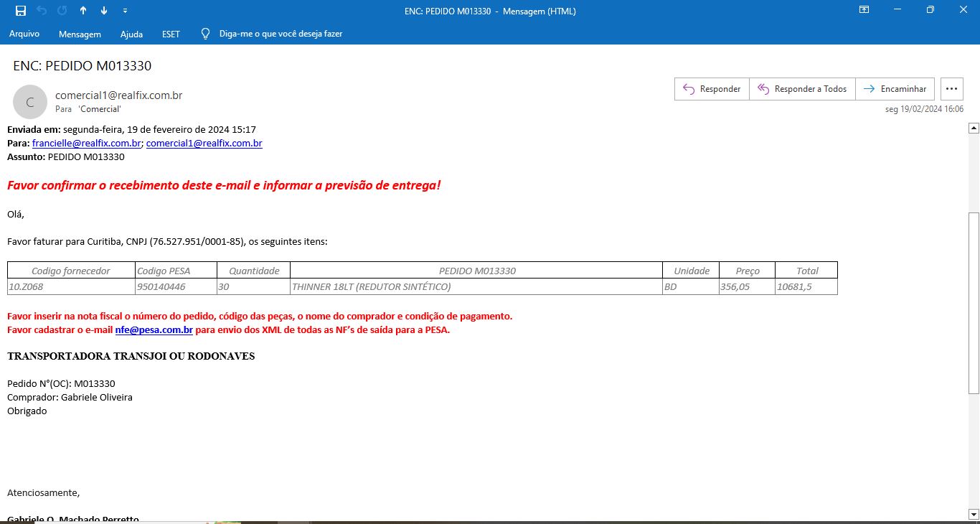Open the more actions ellipsis menu

pyautogui.click(x=951, y=89)
